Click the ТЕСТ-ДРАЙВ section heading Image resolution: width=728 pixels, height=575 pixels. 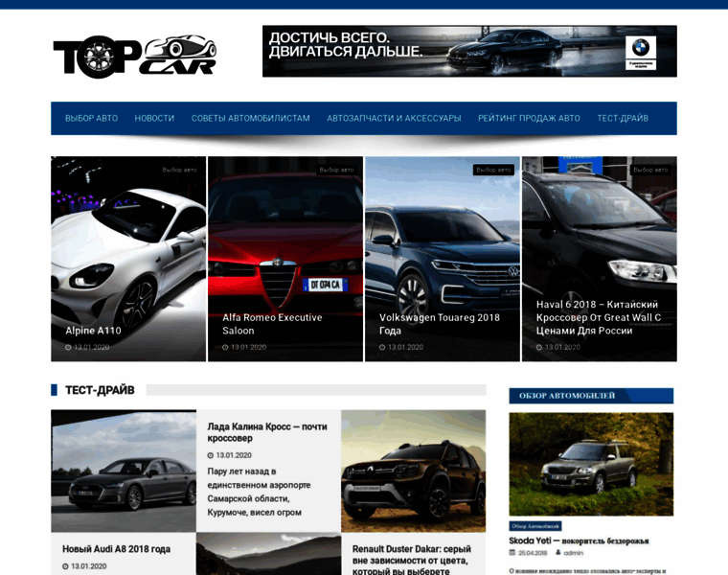(100, 390)
